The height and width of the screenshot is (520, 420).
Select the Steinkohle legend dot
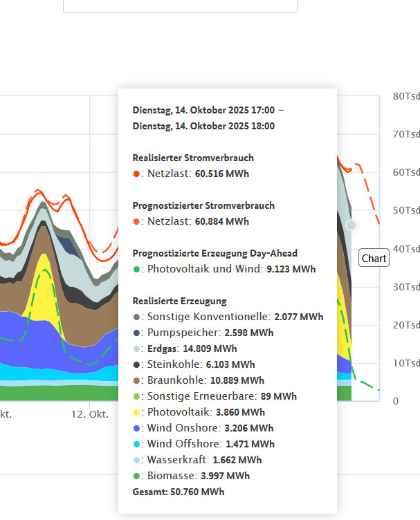coord(136,365)
